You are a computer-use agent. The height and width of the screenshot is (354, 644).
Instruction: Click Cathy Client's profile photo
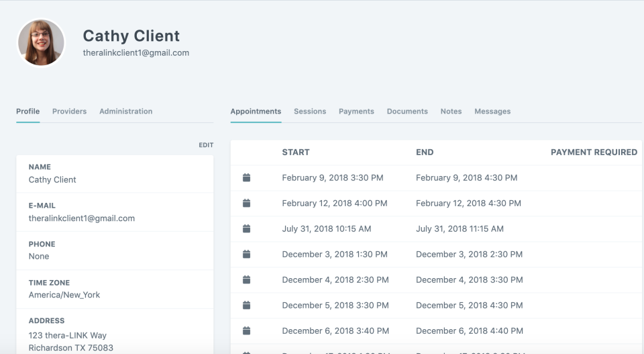tap(42, 42)
